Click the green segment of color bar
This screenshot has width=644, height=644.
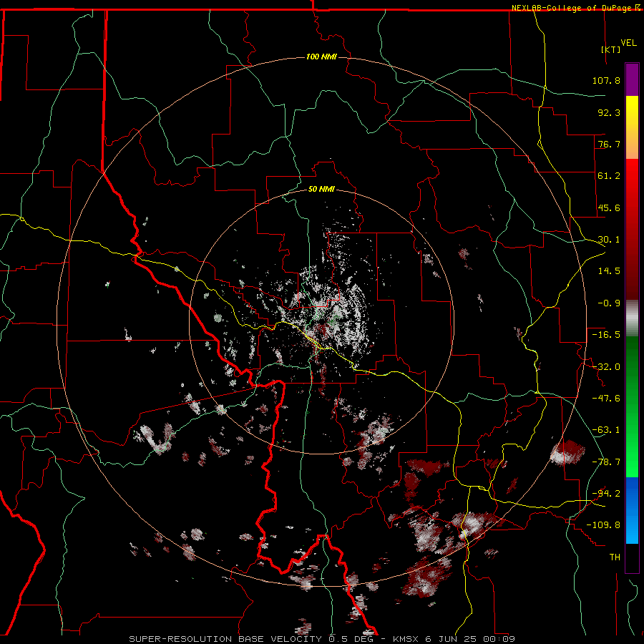(x=632, y=406)
